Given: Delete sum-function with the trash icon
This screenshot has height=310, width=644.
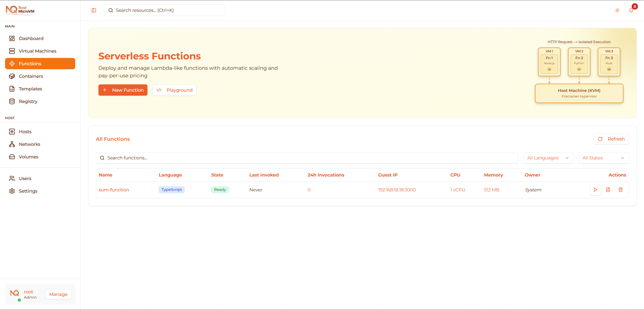Looking at the screenshot, I should point(621,190).
